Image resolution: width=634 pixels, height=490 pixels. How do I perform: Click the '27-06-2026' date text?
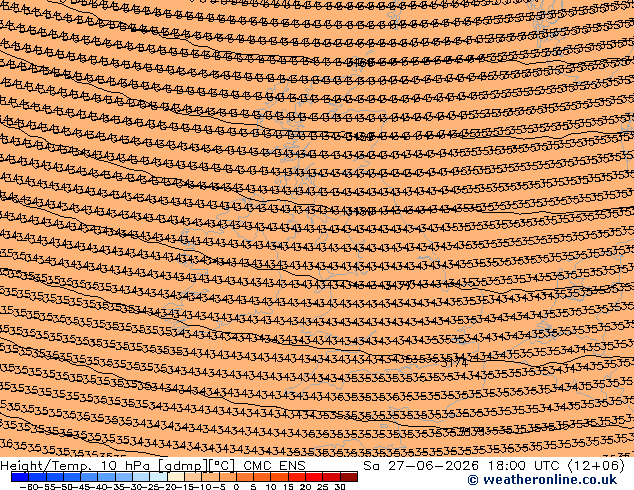click(433, 466)
